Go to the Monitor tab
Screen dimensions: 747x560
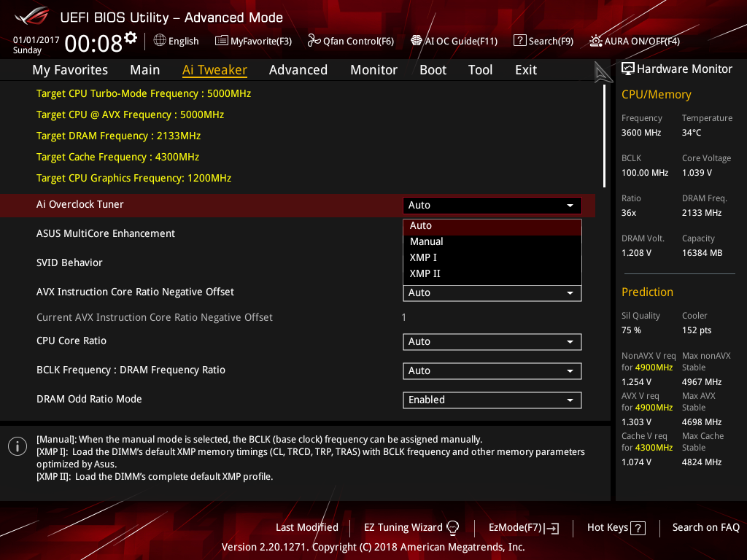point(374,70)
